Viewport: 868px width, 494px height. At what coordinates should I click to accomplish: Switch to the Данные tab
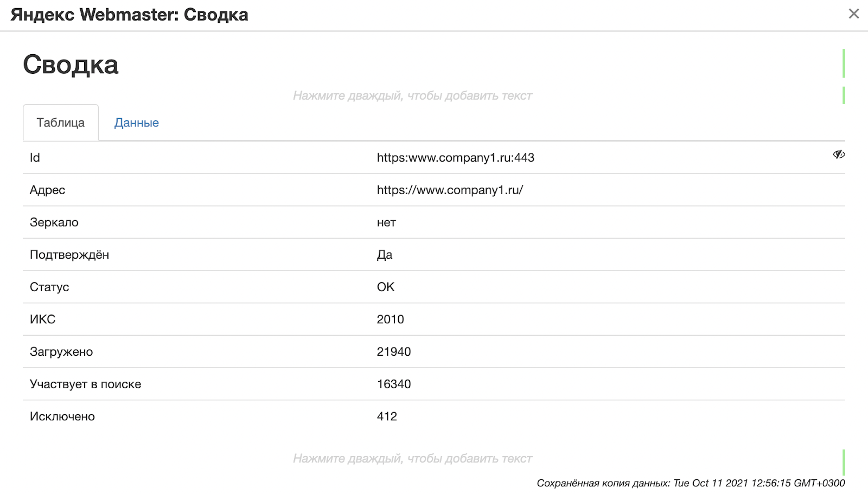[x=137, y=123]
